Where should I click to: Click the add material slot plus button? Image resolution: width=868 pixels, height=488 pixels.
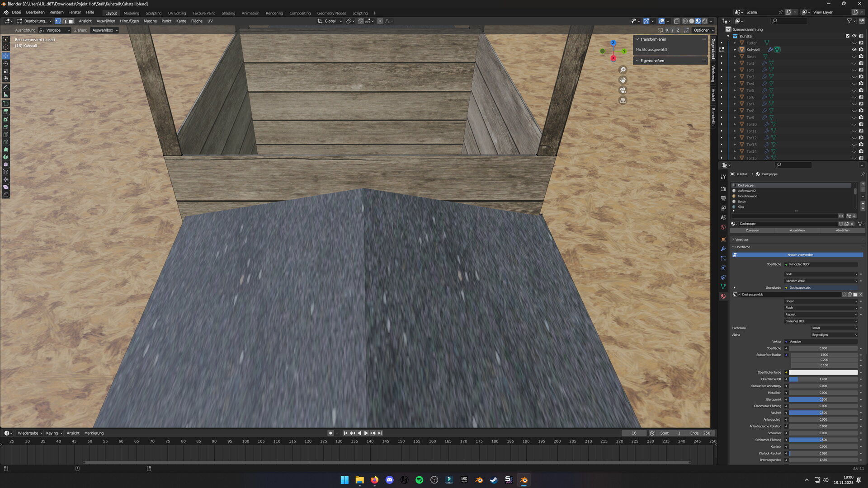point(863,184)
